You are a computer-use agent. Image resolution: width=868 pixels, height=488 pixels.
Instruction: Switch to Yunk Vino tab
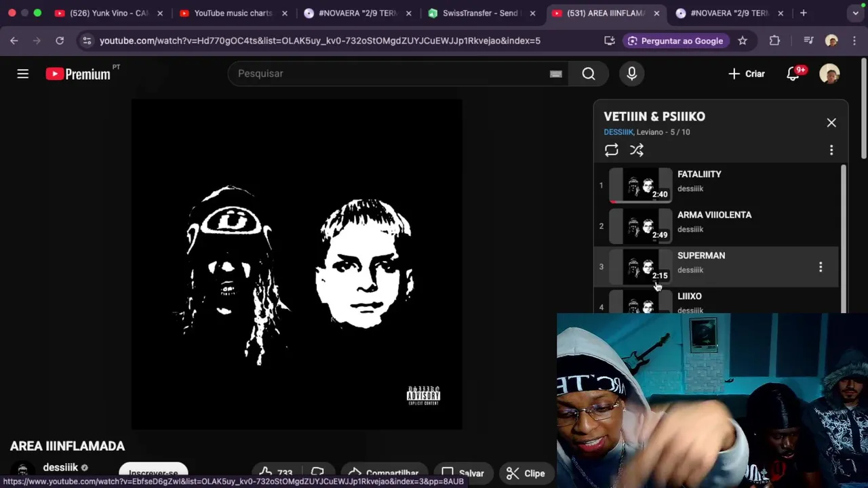(x=108, y=13)
